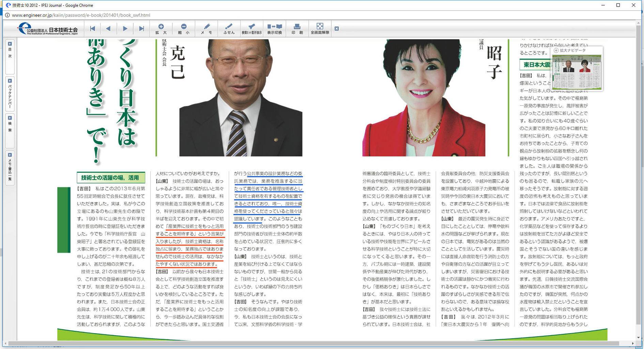Zoom in with the 拡大 button

coord(161,29)
